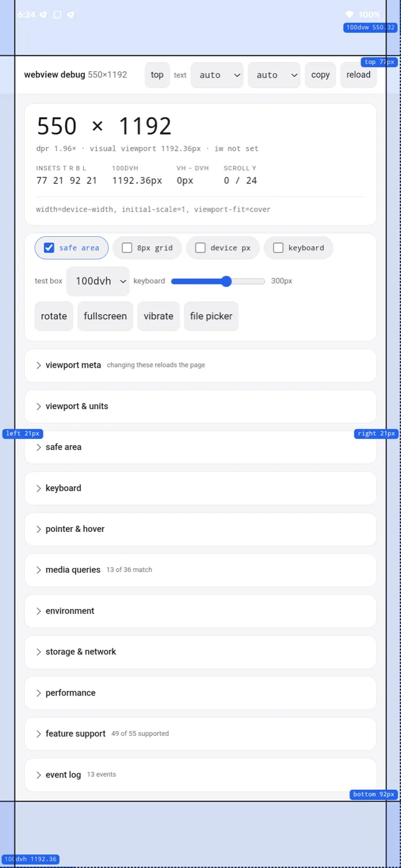
Task: Click the top button in header
Action: pos(157,75)
